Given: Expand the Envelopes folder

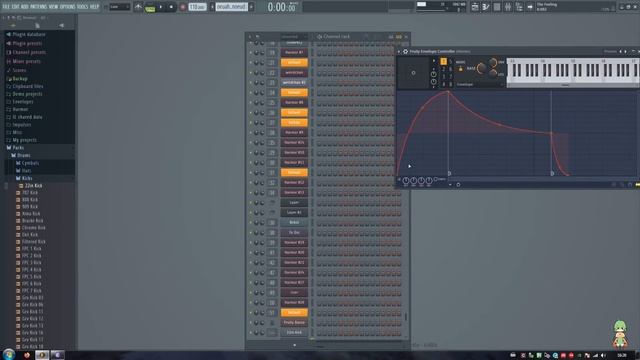Looking at the screenshot, I should (x=22, y=102).
